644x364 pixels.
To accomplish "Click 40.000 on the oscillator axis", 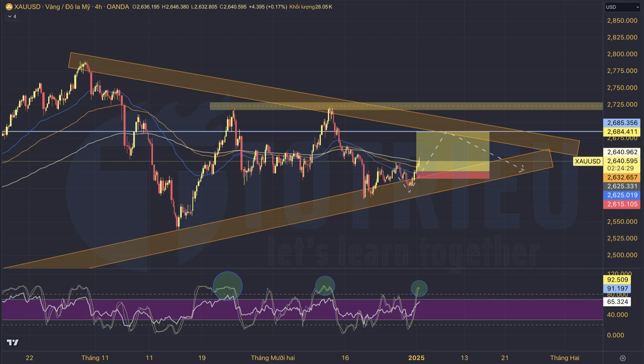I will [x=617, y=315].
